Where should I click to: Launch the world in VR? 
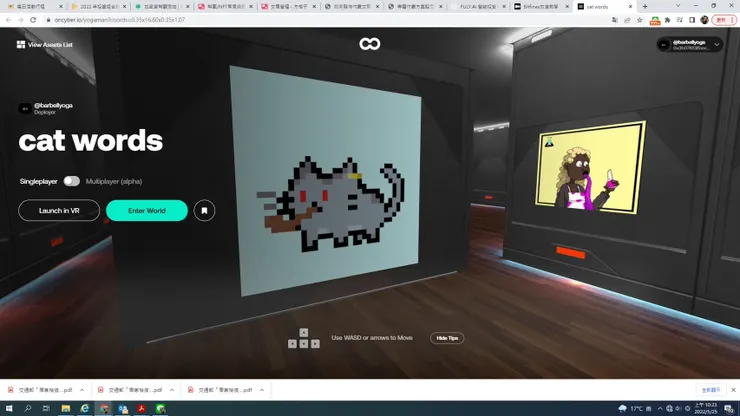(59, 211)
